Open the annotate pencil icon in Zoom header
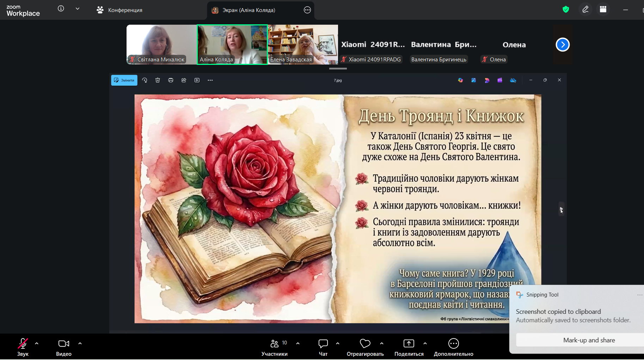The width and height of the screenshot is (644, 360). (585, 10)
